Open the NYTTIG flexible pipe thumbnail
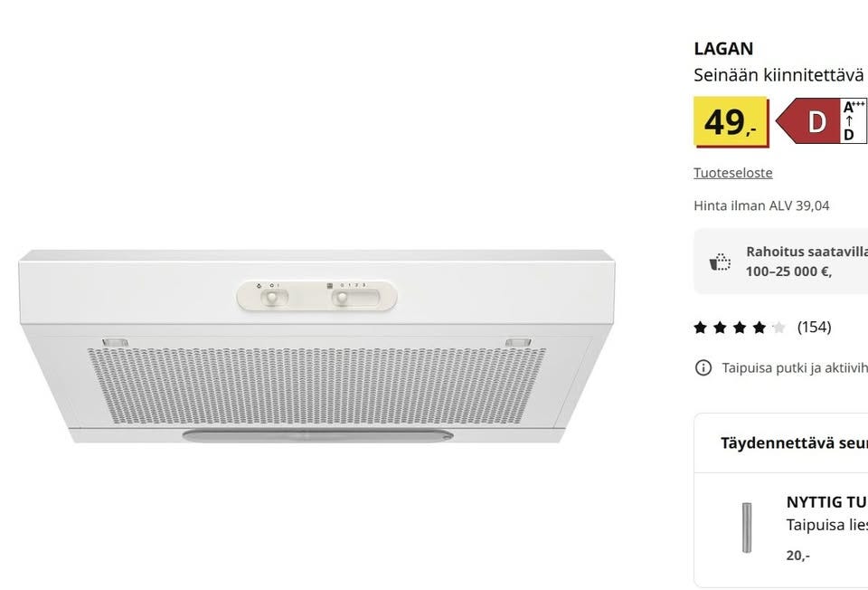 click(747, 528)
